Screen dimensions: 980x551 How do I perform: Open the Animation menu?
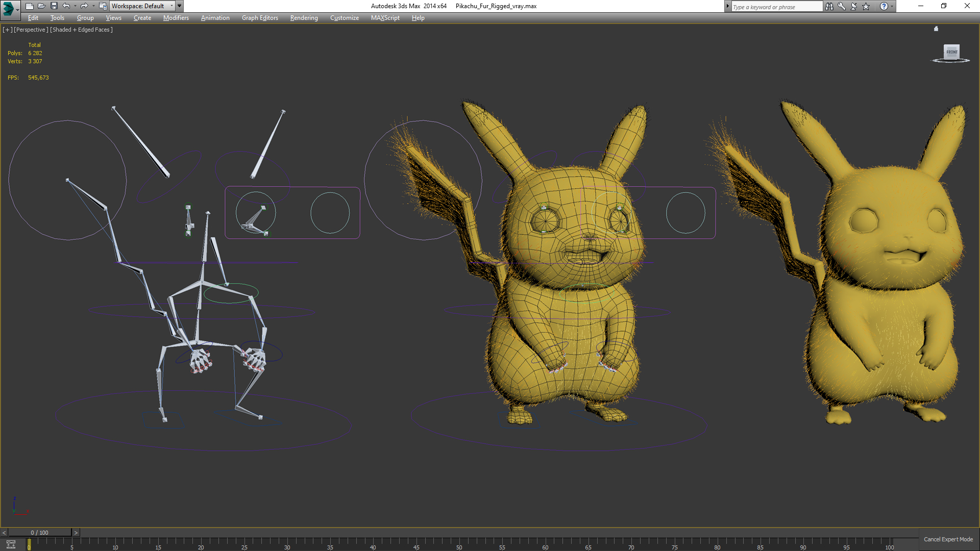(x=215, y=18)
